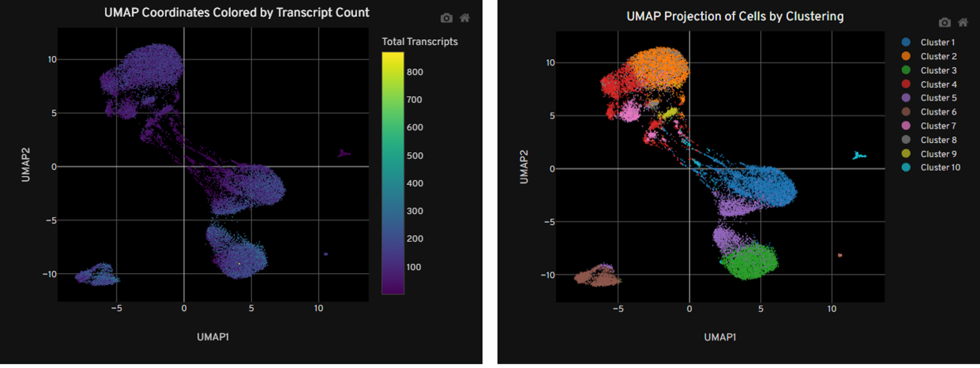Hide Cluster 3 via legend

click(x=938, y=70)
